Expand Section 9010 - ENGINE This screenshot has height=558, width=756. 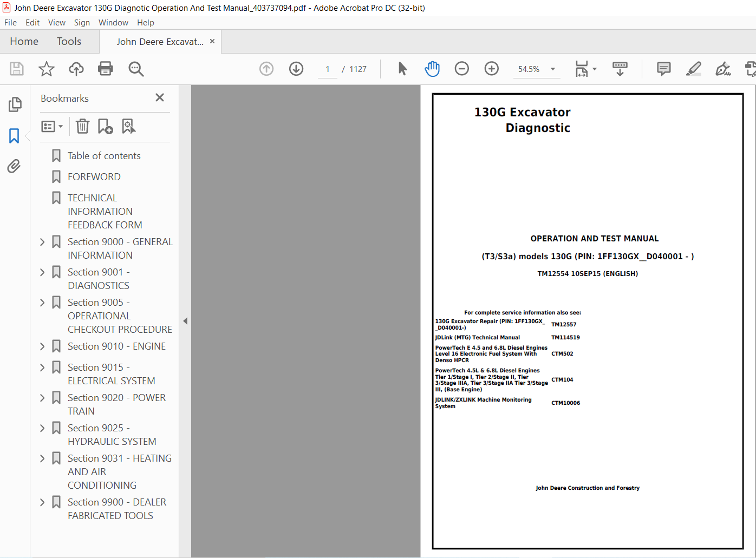pyautogui.click(x=42, y=346)
